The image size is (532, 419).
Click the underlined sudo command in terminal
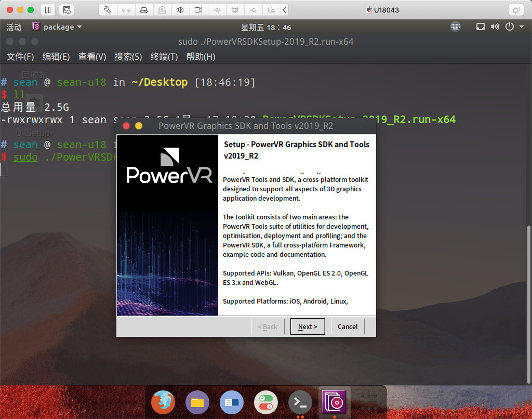tap(25, 157)
